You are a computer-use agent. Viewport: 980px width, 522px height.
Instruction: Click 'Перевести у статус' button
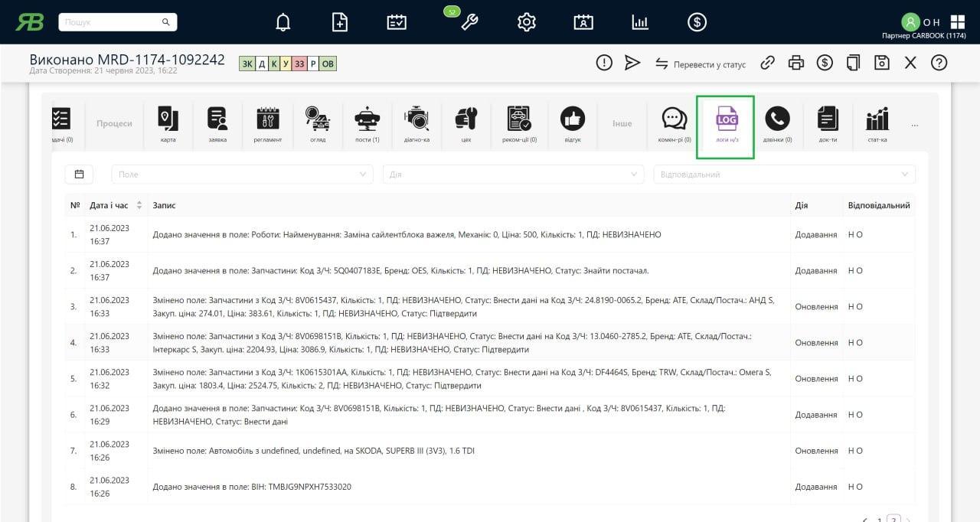click(701, 64)
